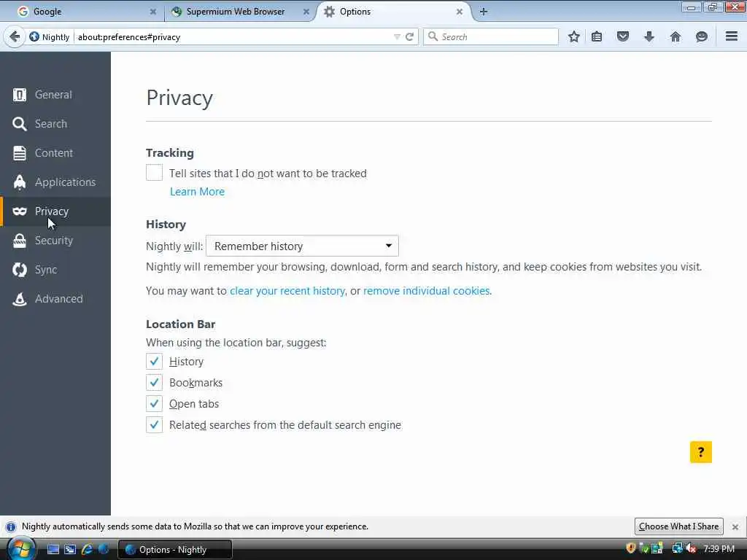The image size is (747, 560).
Task: Launch Nightly from quick launch globe icon
Action: click(x=104, y=550)
